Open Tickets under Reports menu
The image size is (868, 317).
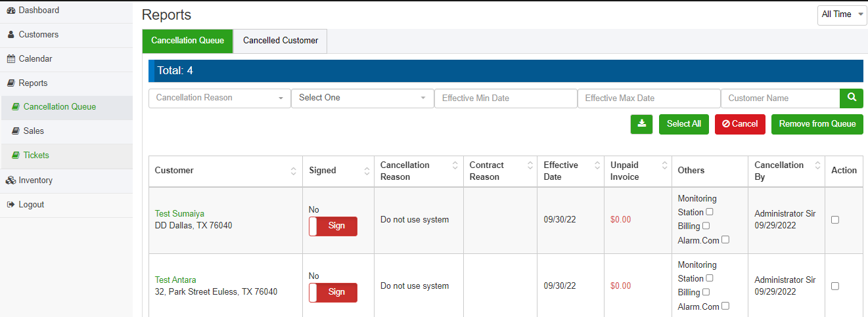(36, 156)
